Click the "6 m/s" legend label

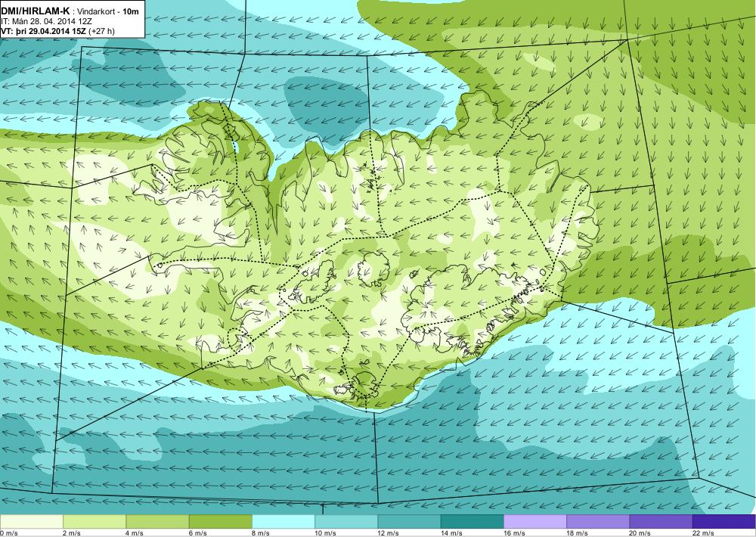[197, 533]
